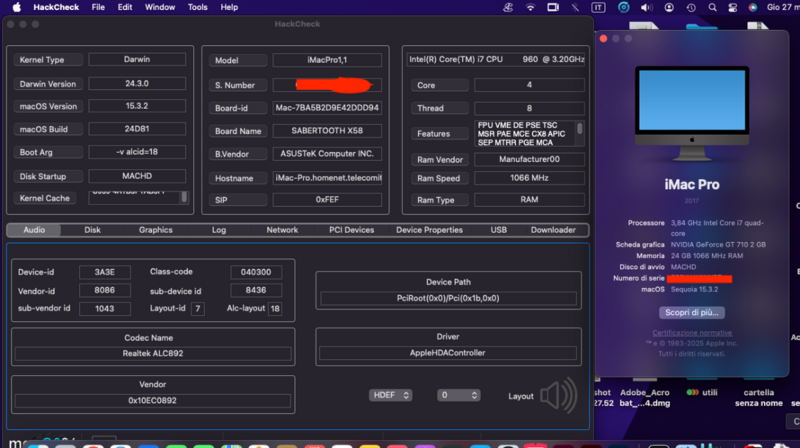Viewport: 800px width, 448px height.
Task: Click the macOS Build 24D81 field
Action: tap(137, 129)
